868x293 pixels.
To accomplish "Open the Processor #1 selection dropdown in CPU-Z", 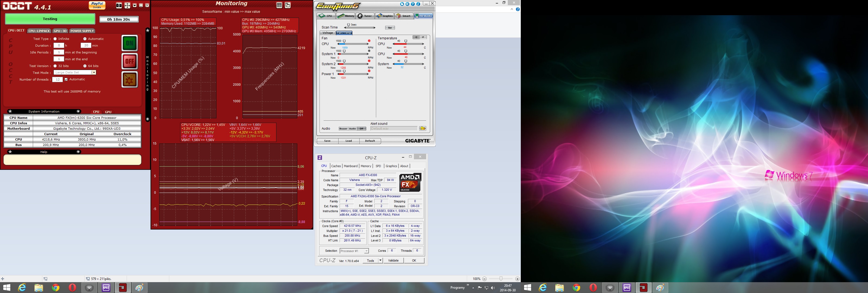I will tap(367, 251).
